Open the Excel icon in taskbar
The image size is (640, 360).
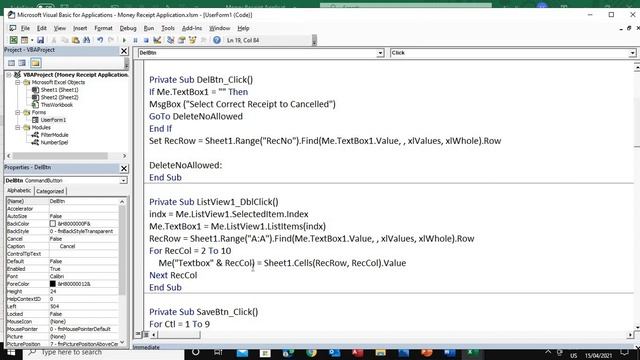(x=473, y=352)
